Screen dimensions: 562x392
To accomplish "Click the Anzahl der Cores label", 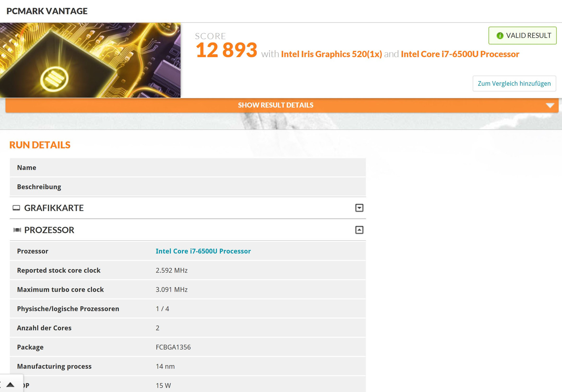I will (x=44, y=328).
